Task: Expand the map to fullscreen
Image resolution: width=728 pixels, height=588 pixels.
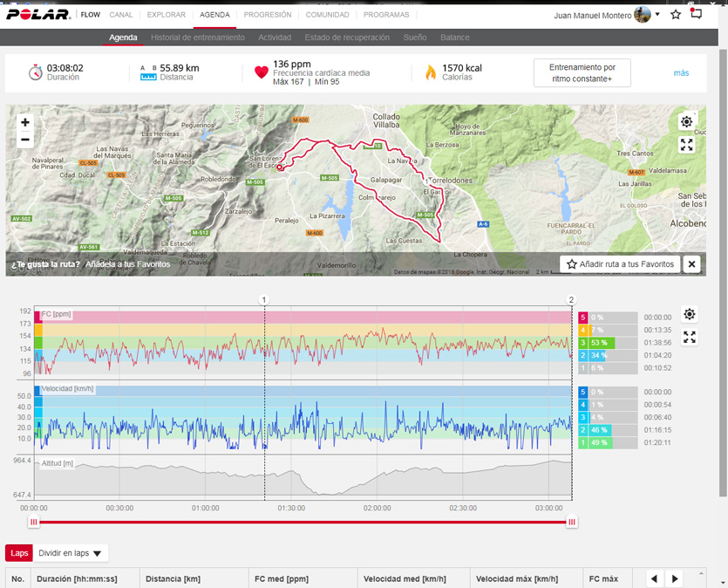Action: 687,145
